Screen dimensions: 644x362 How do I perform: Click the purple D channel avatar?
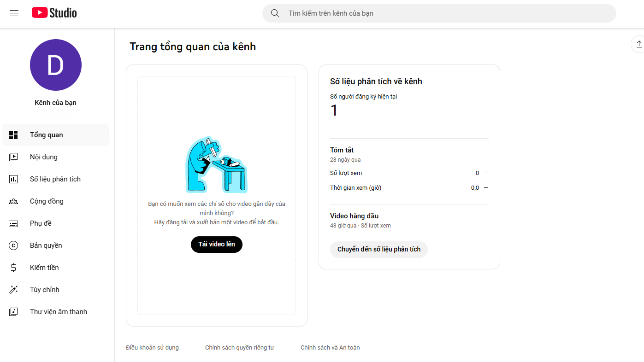coord(56,65)
